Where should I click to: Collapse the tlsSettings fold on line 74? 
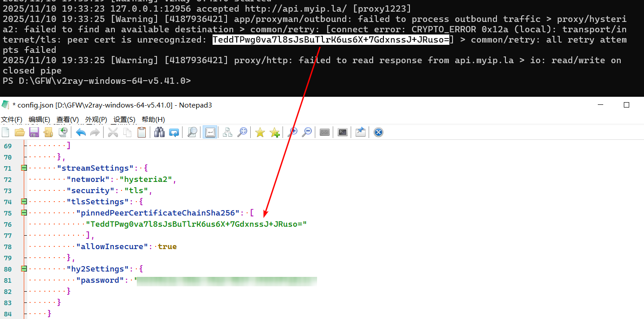click(24, 202)
